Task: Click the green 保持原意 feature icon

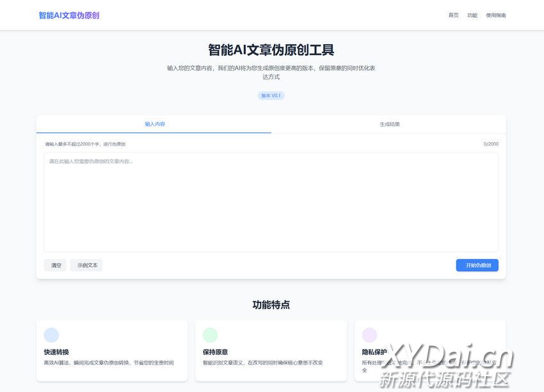Action: coord(210,335)
